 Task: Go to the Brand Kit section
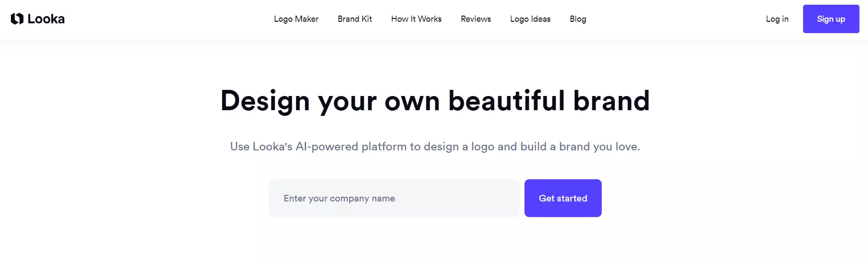(x=354, y=19)
